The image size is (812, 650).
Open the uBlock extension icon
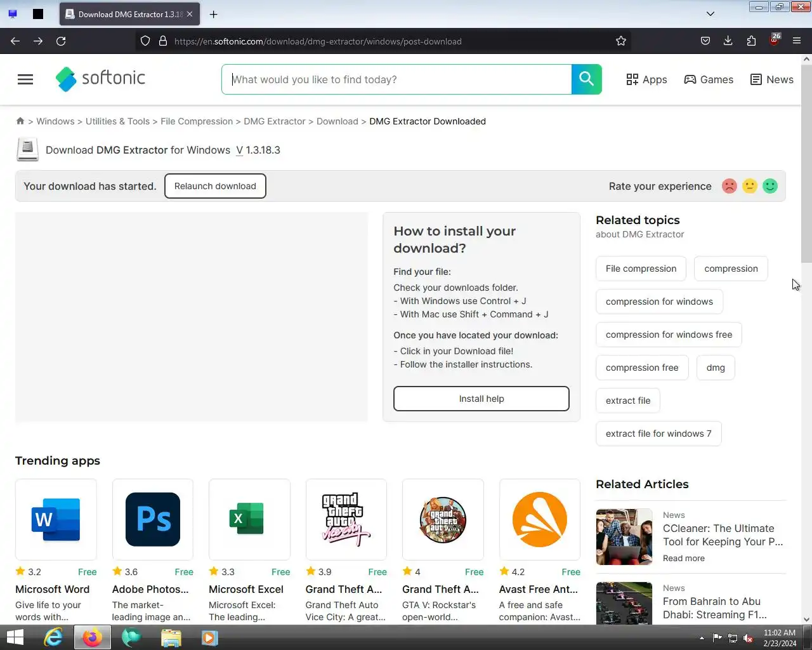coord(775,40)
